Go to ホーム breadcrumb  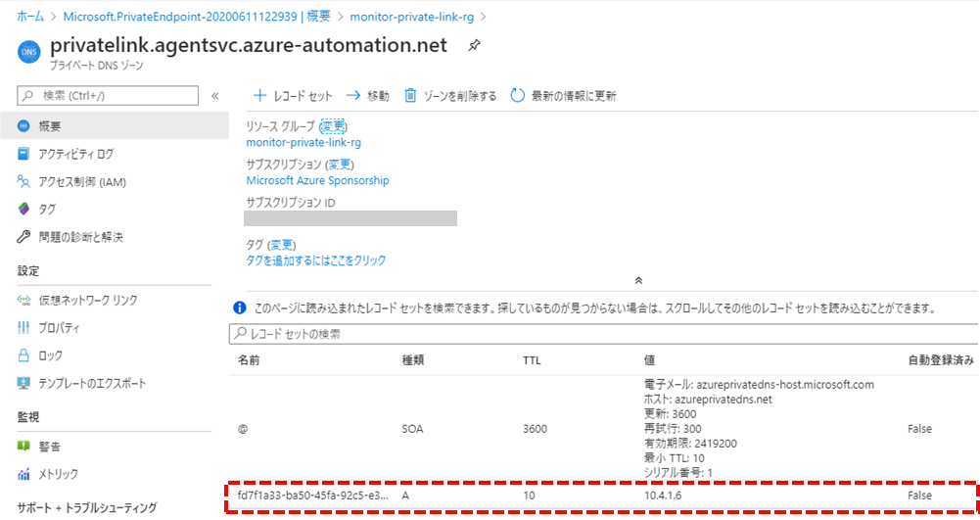(x=30, y=17)
